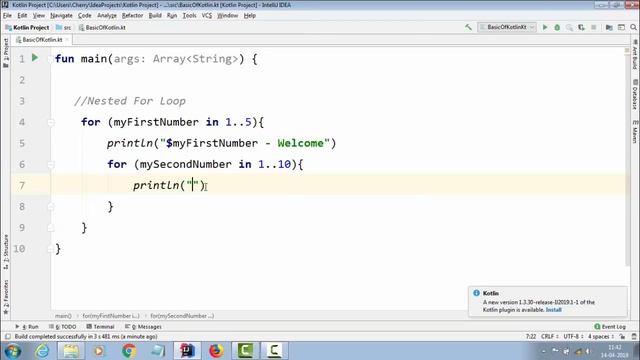The height and width of the screenshot is (360, 640).
Task: Click the Kotlin notification info icon
Action: 476,293
